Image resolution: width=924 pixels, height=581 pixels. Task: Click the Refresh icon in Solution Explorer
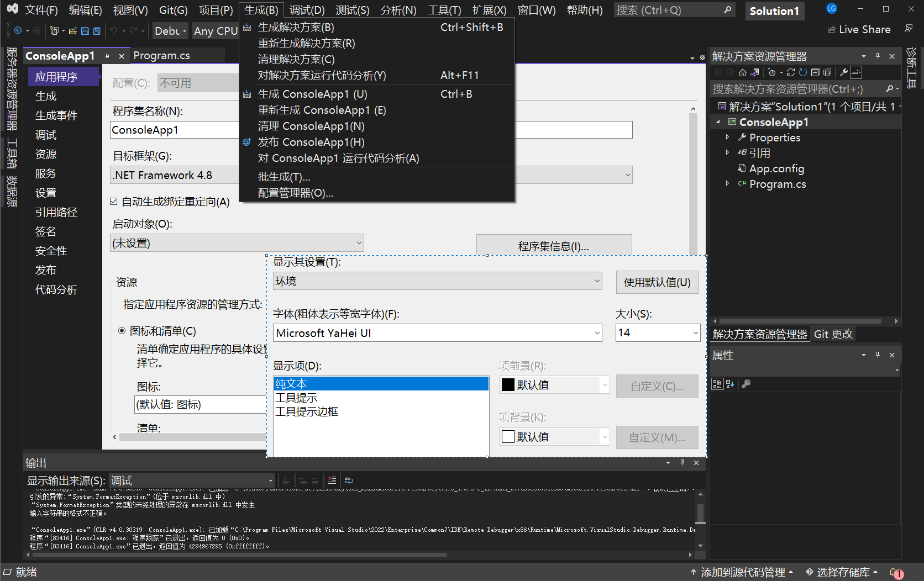[x=803, y=72]
